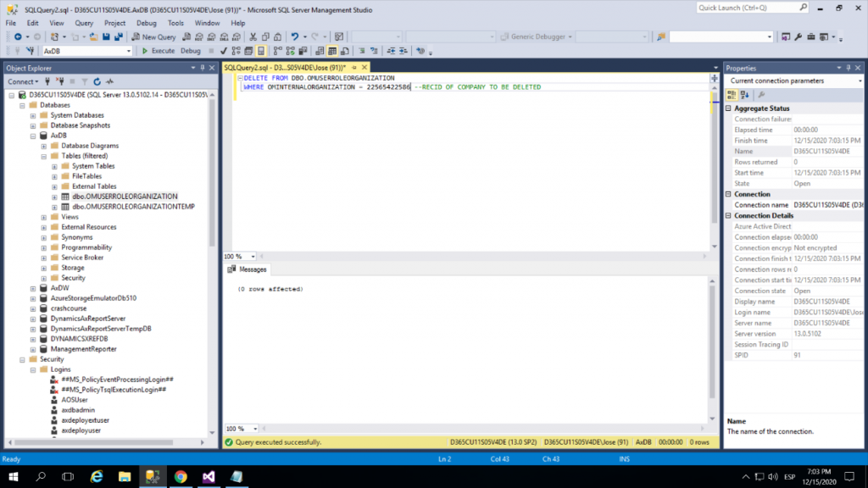The width and height of the screenshot is (868, 488).
Task: Click the Parse query checkmark icon
Action: tap(223, 51)
